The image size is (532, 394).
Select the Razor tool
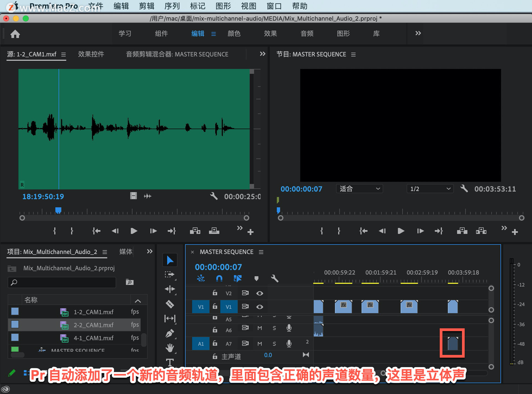coord(170,304)
